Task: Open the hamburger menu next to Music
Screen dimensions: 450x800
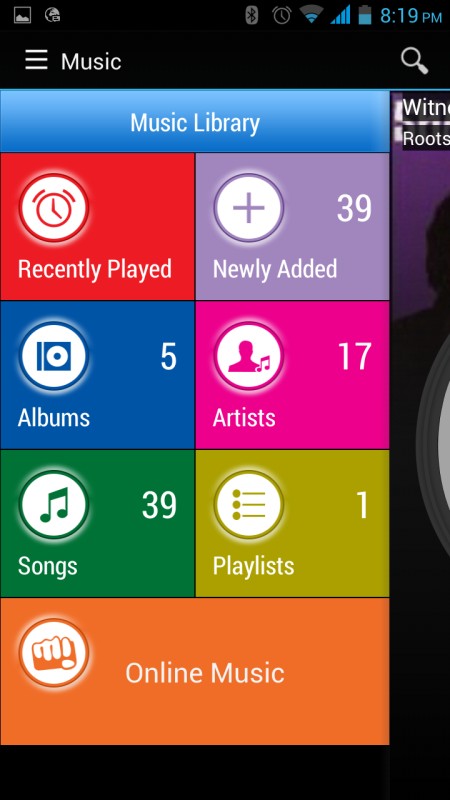Action: (x=37, y=60)
